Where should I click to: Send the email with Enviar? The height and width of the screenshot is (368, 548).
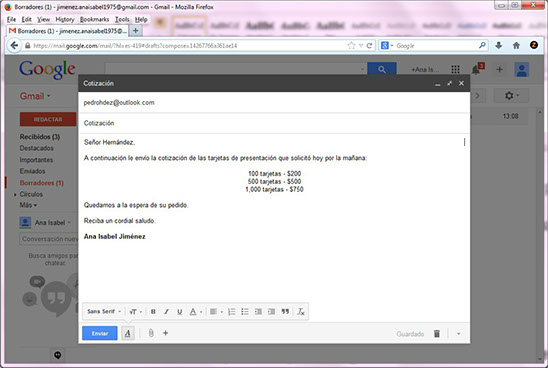100,333
